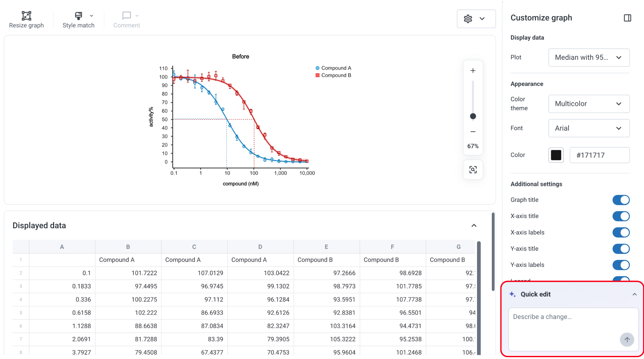
Task: Open the Color theme Multicolor dropdown
Action: click(x=589, y=104)
